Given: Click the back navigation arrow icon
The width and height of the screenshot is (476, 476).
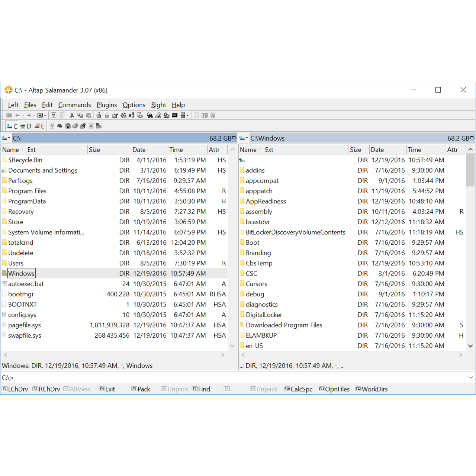Looking at the screenshot, I should click(x=17, y=115).
